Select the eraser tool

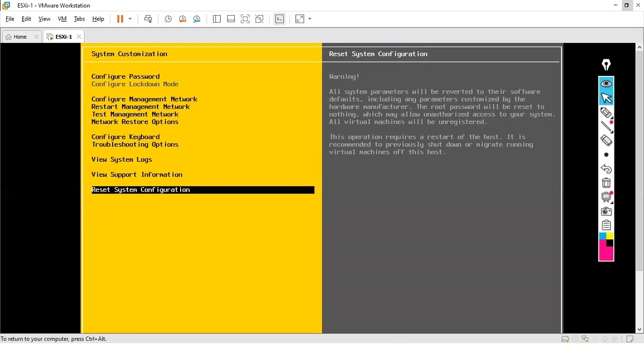(x=606, y=141)
